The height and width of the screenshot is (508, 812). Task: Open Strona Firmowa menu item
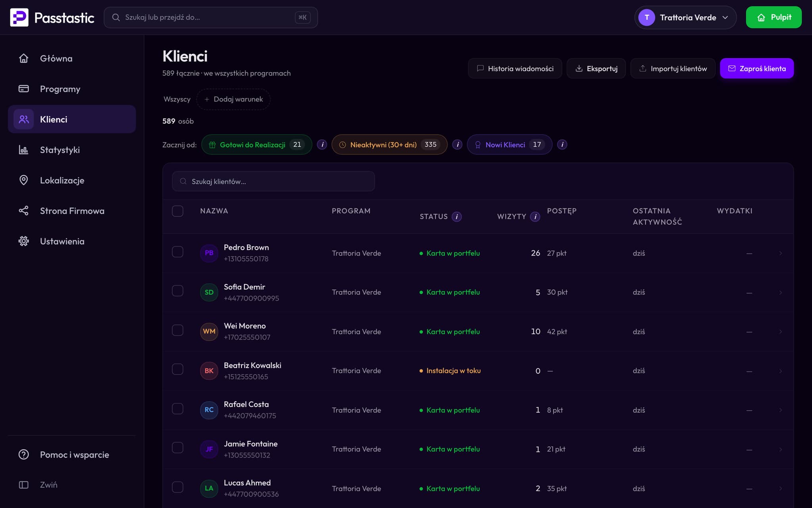(x=72, y=211)
